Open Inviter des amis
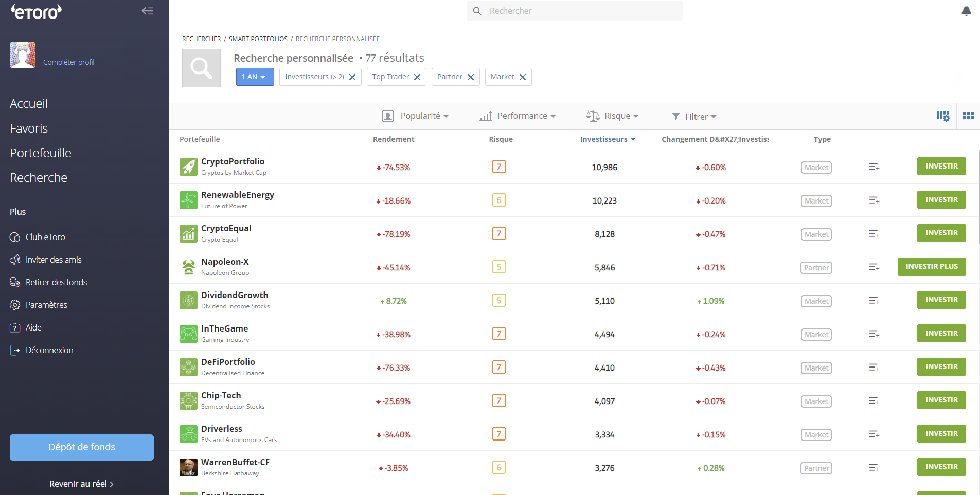 pyautogui.click(x=46, y=260)
